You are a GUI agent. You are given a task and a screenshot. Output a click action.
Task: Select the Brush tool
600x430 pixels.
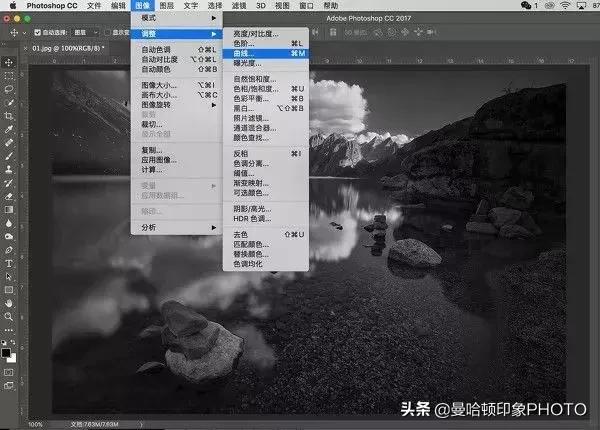tap(9, 156)
